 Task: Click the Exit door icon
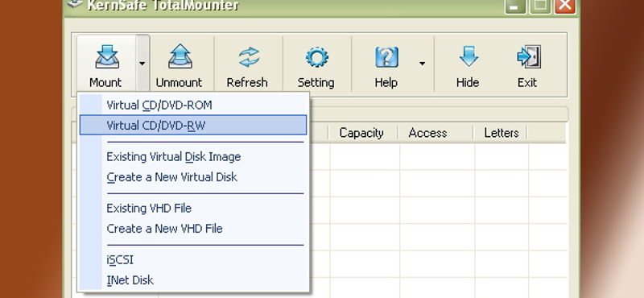tap(529, 57)
